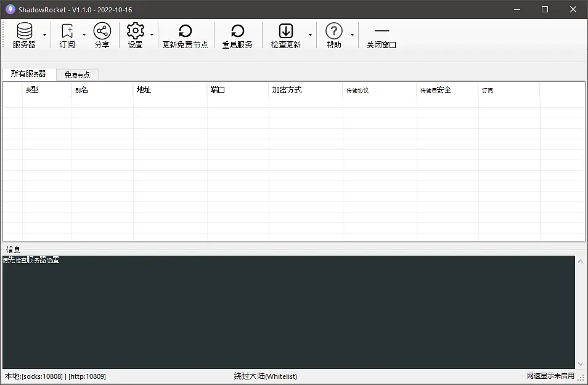Click info log scrollbar down arrow
Screen dimensions: 588x385
coord(580,363)
